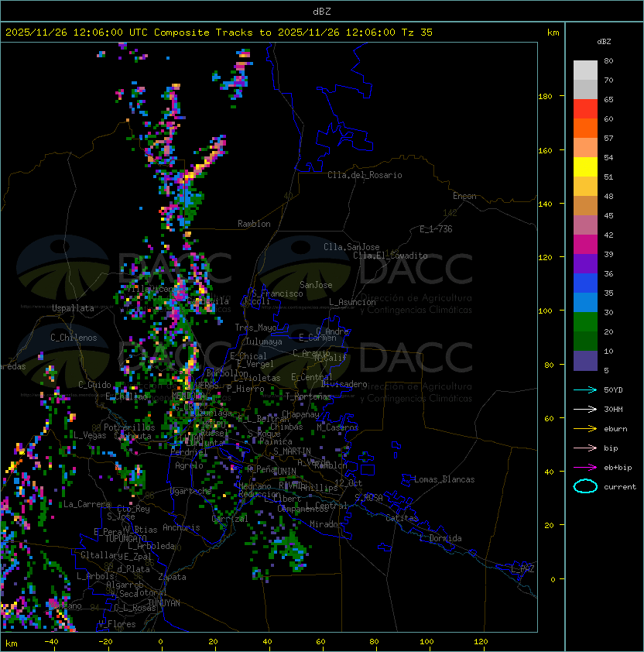Click the E_1-736 map label
Image resolution: width=644 pixels, height=652 pixels.
pos(436,229)
